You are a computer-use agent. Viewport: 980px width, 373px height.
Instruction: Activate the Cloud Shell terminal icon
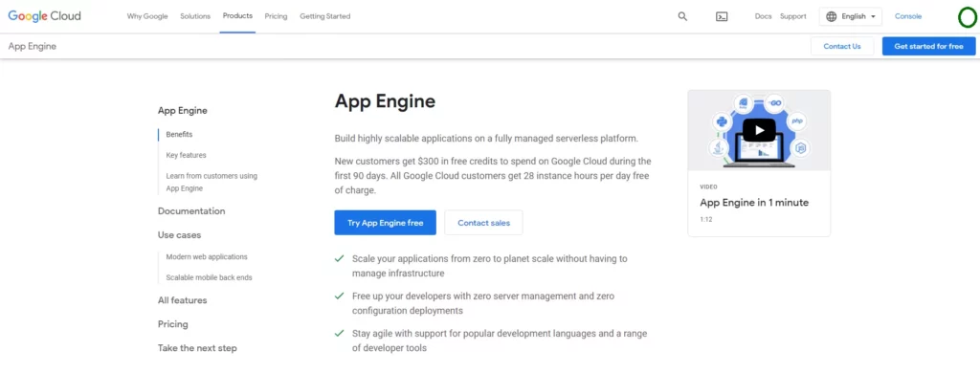coord(722,17)
